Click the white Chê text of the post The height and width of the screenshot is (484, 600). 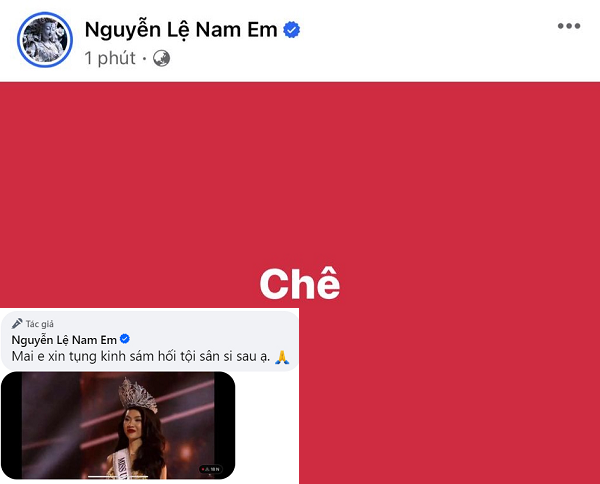(x=300, y=284)
